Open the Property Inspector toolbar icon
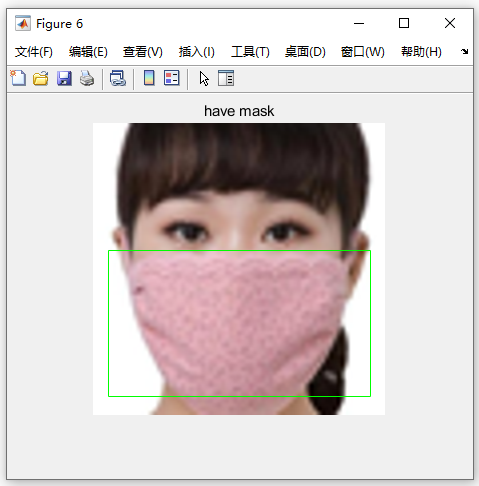479x486 pixels. [x=226, y=78]
